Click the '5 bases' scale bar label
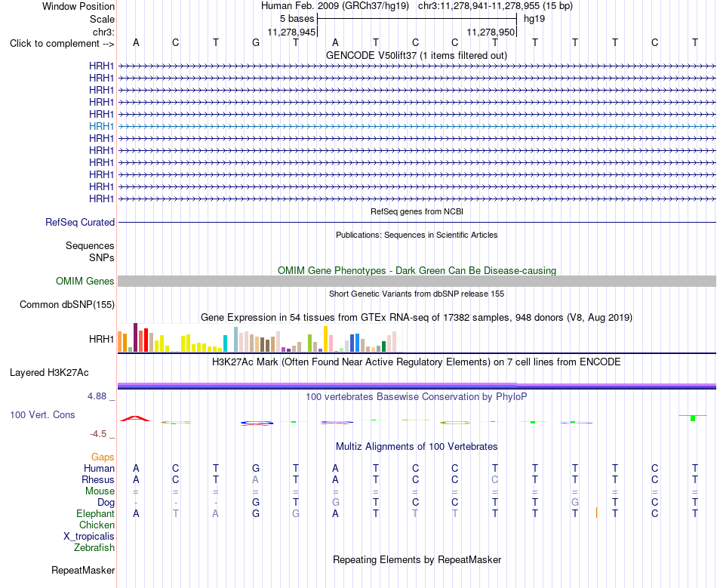This screenshot has height=588, width=717. (297, 19)
